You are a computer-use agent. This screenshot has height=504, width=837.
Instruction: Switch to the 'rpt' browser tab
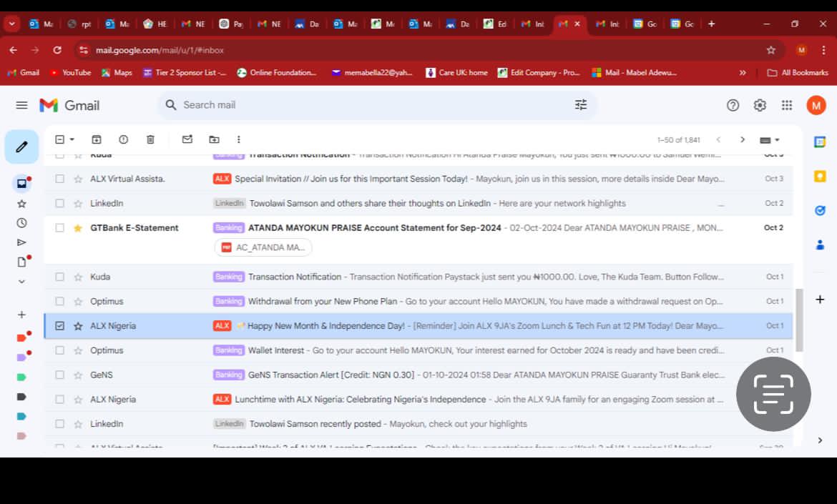click(x=80, y=24)
